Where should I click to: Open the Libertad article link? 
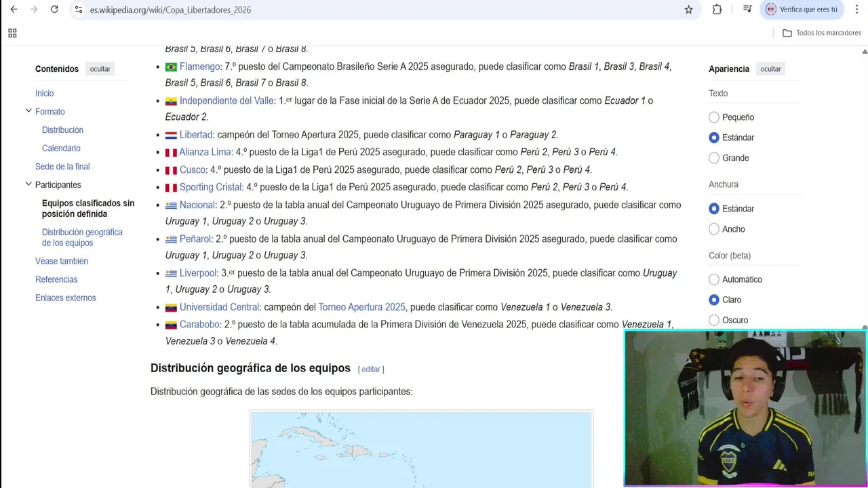click(196, 135)
